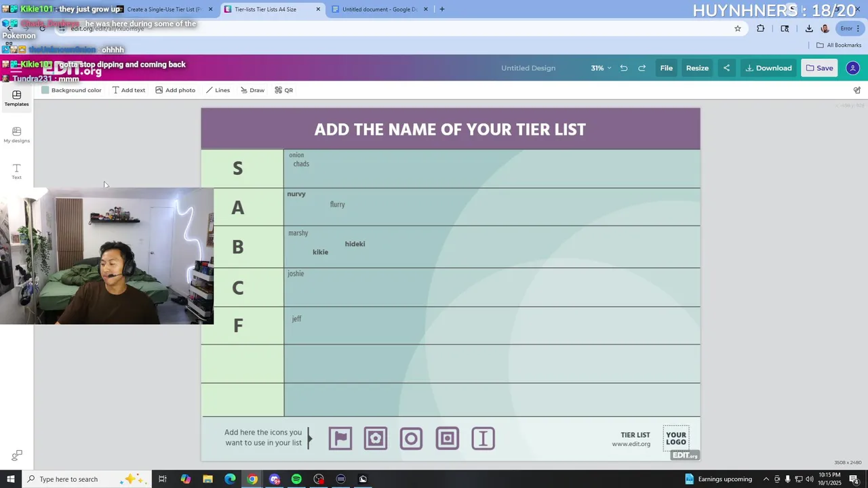Open All Bookmarks folder
The width and height of the screenshot is (868, 488).
point(839,45)
